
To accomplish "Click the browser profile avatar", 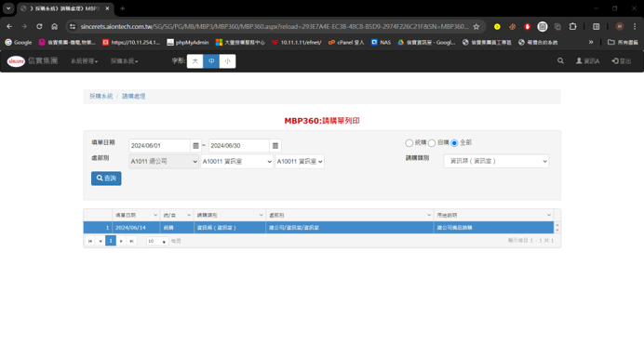I will pos(620,27).
